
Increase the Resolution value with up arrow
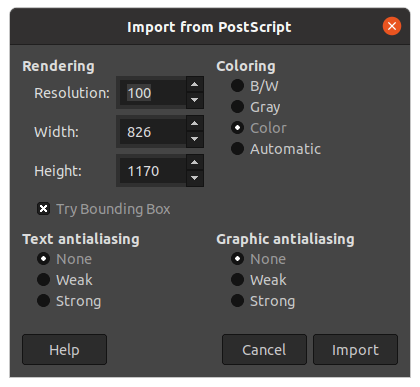click(x=195, y=85)
